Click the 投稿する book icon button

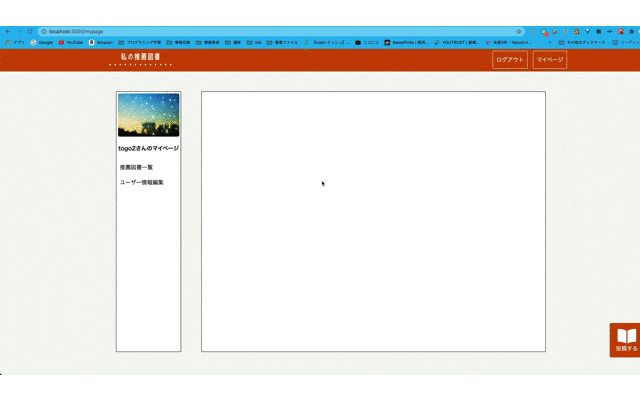[x=626, y=340]
